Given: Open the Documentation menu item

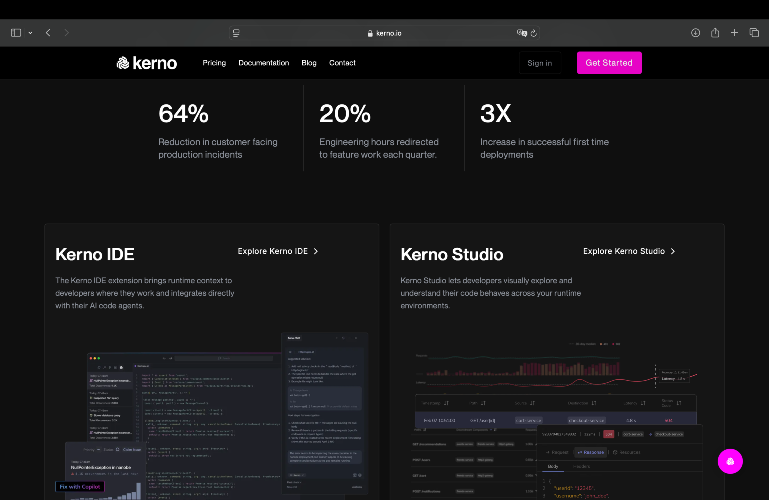Looking at the screenshot, I should pyautogui.click(x=264, y=63).
